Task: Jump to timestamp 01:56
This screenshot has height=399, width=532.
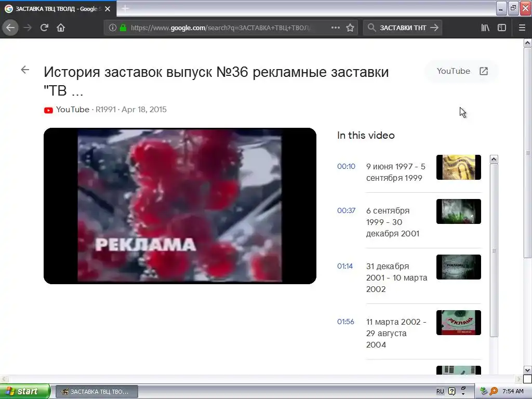Action: tap(345, 322)
